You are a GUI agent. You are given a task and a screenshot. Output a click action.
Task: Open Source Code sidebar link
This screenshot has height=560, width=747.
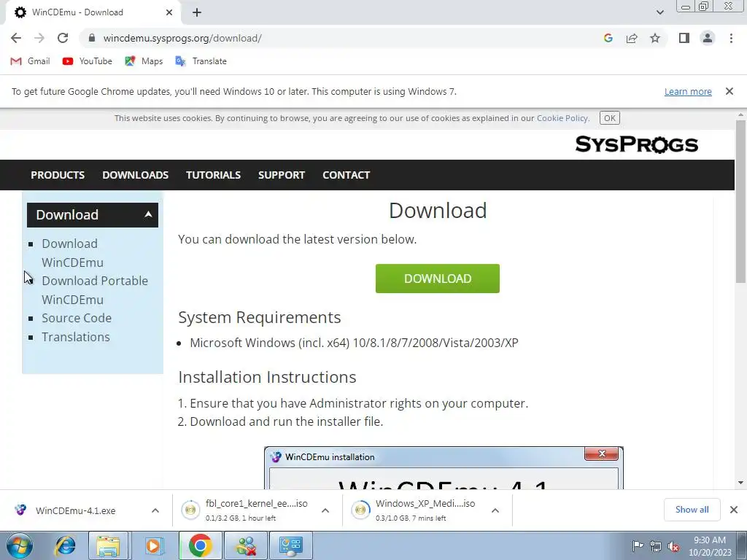pos(77,318)
